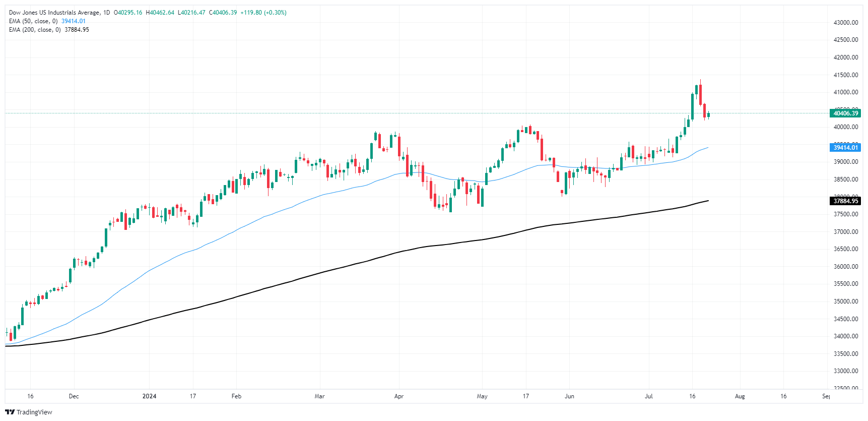The height and width of the screenshot is (421, 868).
Task: Click the current price label 40406.39
Action: tap(845, 113)
